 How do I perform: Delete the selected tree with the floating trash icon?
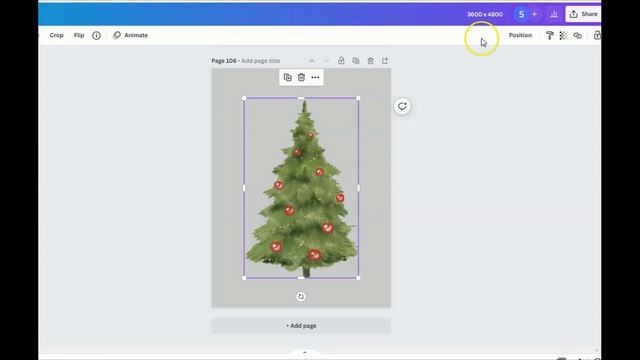tap(301, 78)
